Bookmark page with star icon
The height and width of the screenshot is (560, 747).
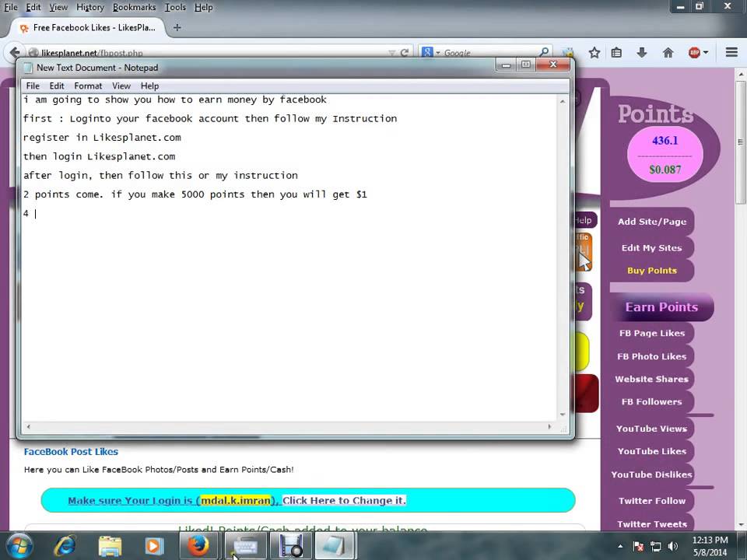pyautogui.click(x=594, y=52)
